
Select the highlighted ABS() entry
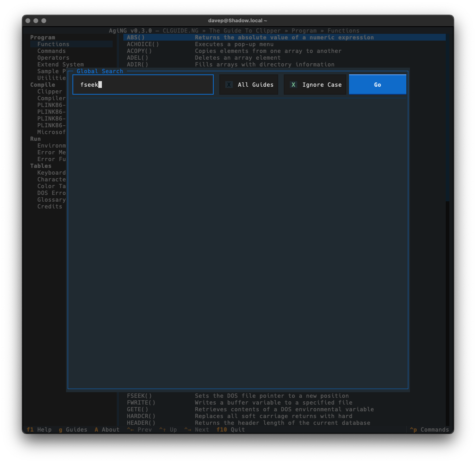coord(137,37)
